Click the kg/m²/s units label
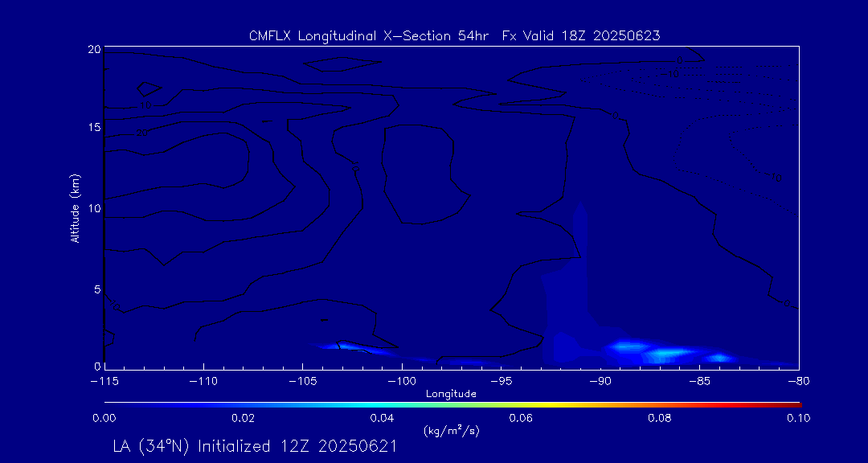868x463 pixels. point(451,430)
